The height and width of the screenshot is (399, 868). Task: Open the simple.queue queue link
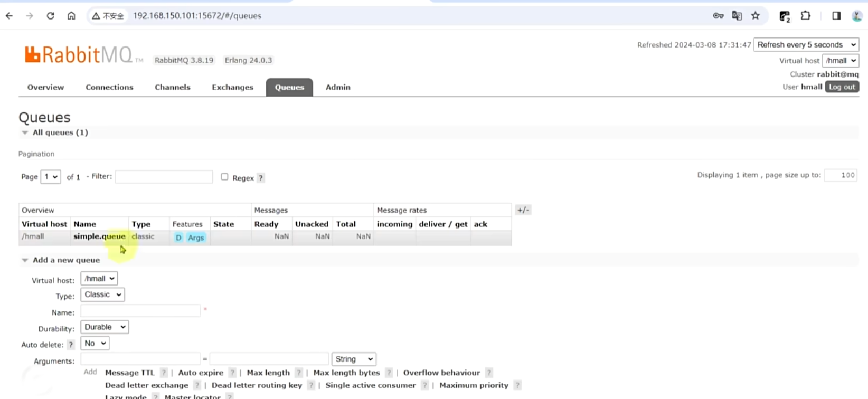coord(99,236)
